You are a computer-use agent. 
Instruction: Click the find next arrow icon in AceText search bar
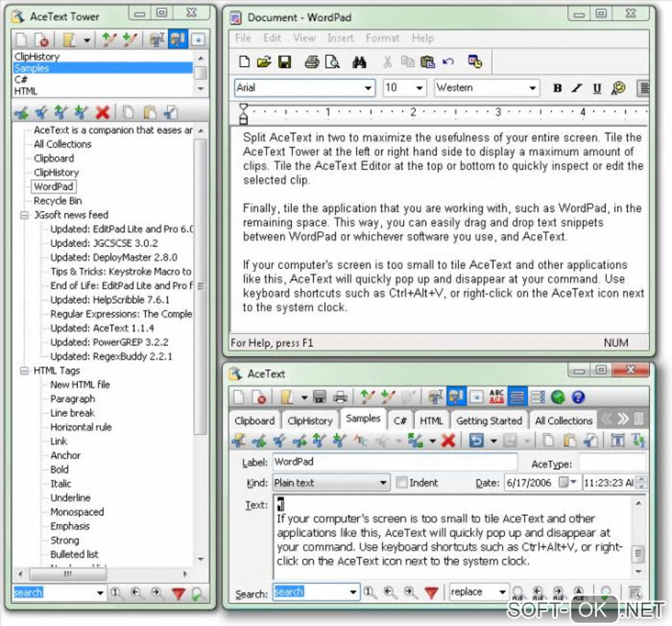(410, 592)
